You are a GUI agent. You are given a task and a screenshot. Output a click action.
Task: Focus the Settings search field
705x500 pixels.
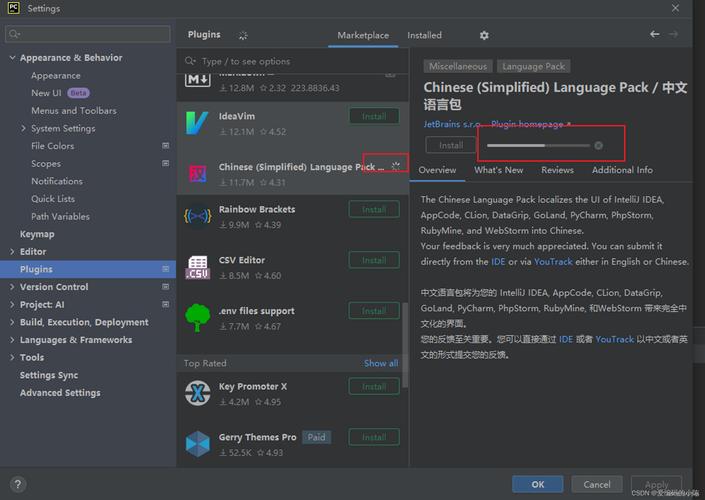[88, 34]
